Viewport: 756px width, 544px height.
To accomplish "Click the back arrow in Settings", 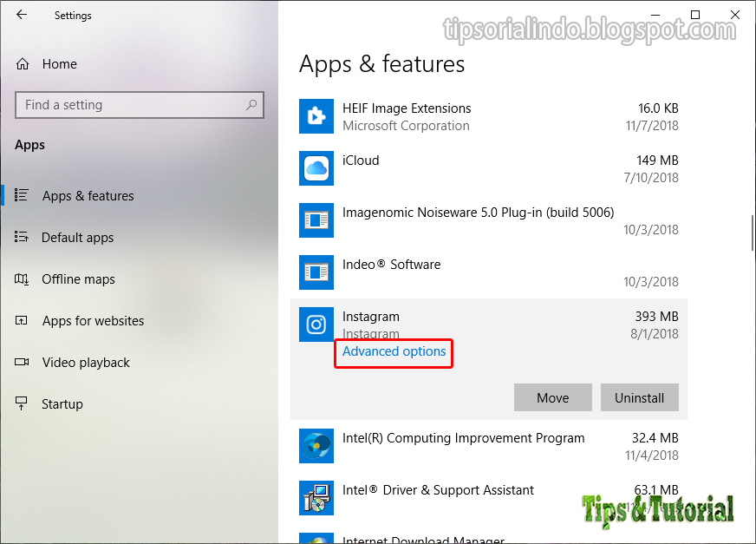I will tap(22, 15).
